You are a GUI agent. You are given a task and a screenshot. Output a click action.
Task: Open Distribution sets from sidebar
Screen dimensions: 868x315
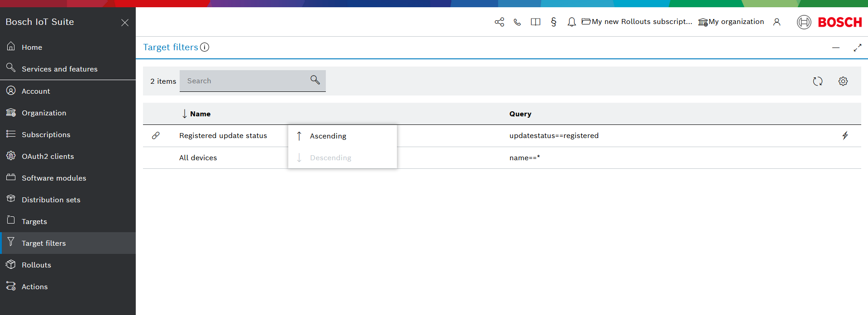pos(51,200)
